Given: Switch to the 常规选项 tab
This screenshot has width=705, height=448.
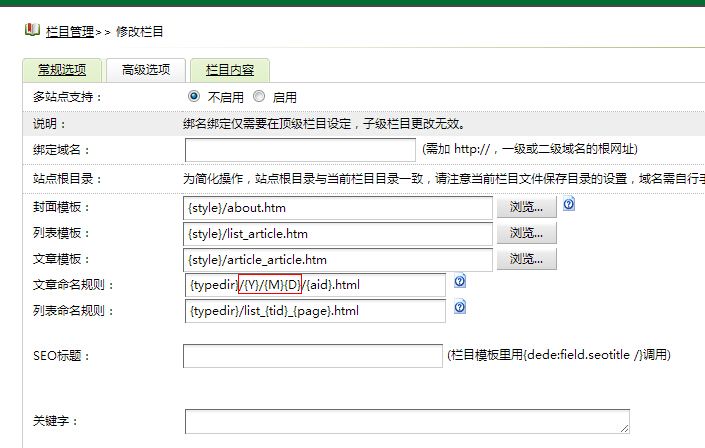Looking at the screenshot, I should 61,70.
